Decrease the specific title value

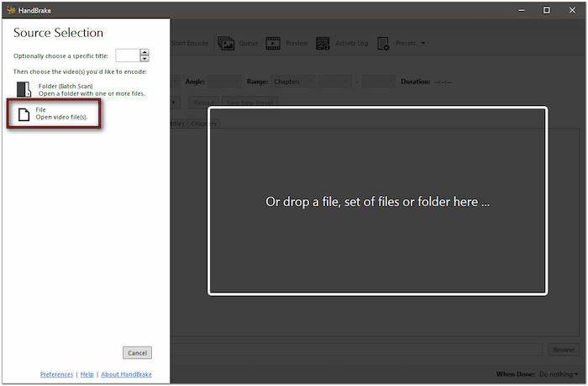click(144, 59)
